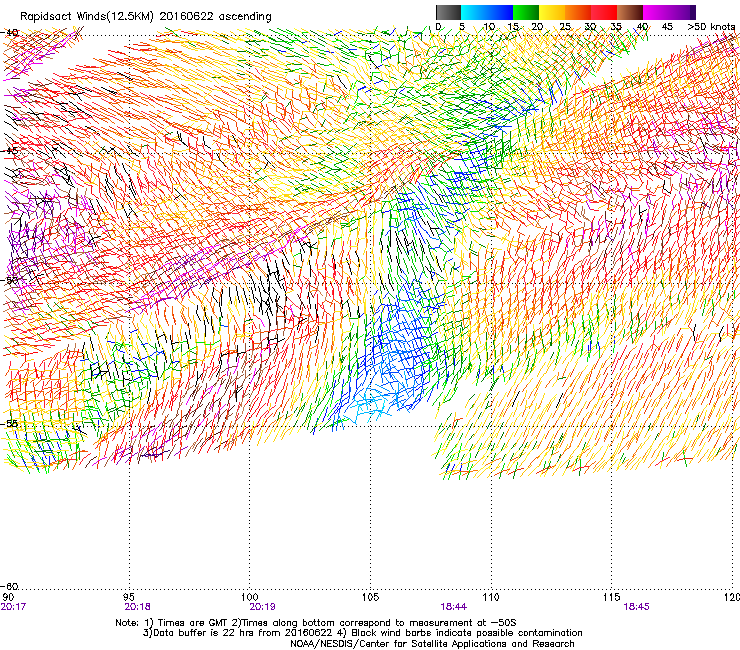Click the '-55' latitude axis label
This screenshot has width=740, height=650.
10,423
